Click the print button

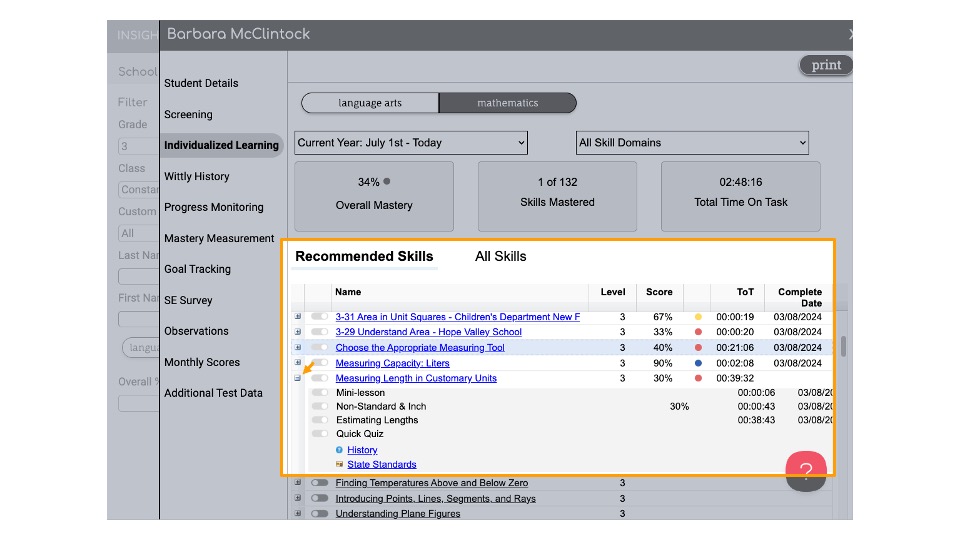coord(826,65)
